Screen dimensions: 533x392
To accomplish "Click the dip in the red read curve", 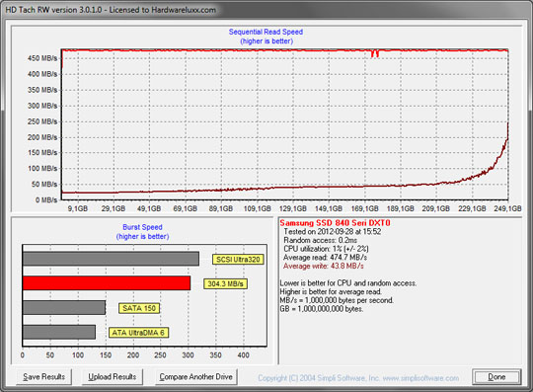I will click(x=375, y=53).
